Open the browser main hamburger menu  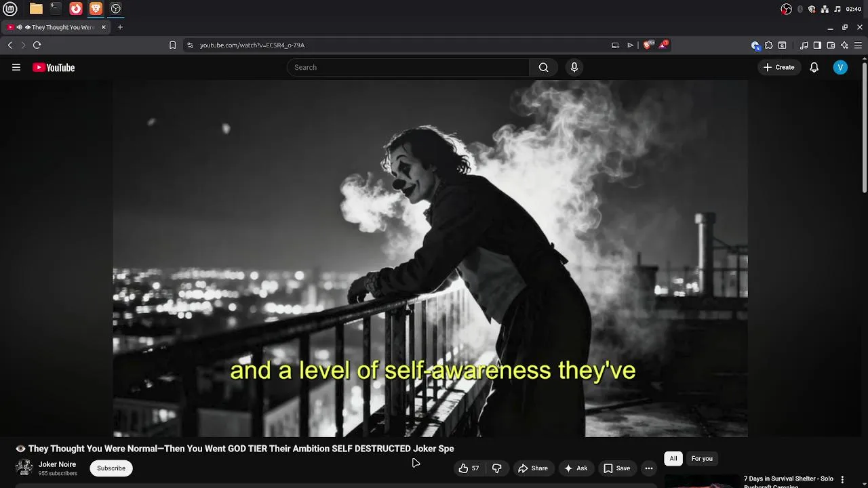(859, 45)
